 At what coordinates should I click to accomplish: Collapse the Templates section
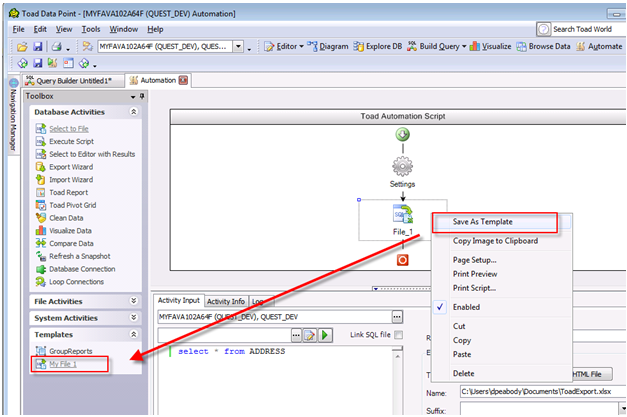(134, 335)
